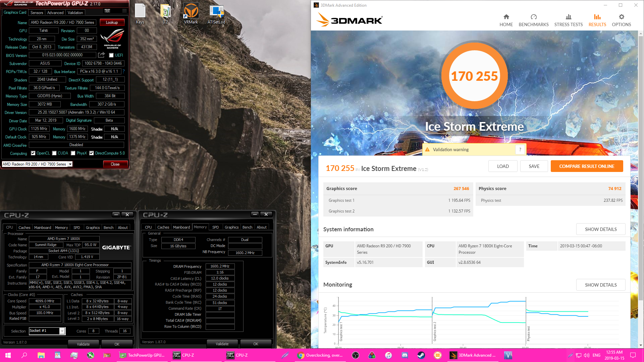Open notification center icon
The width and height of the screenshot is (644, 362).
tap(633, 355)
